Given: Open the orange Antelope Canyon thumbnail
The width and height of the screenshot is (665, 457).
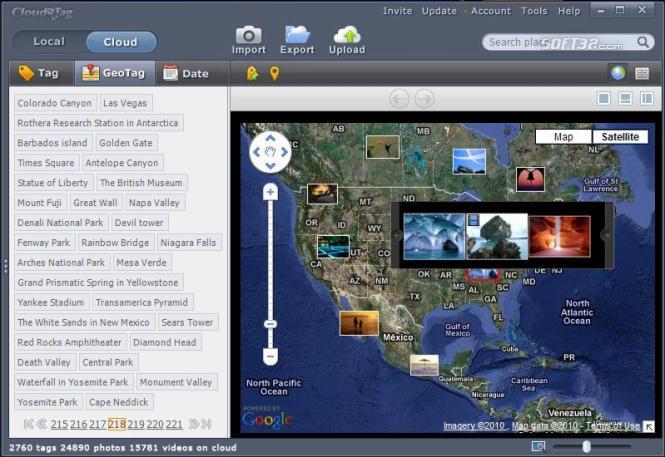Looking at the screenshot, I should 560,236.
